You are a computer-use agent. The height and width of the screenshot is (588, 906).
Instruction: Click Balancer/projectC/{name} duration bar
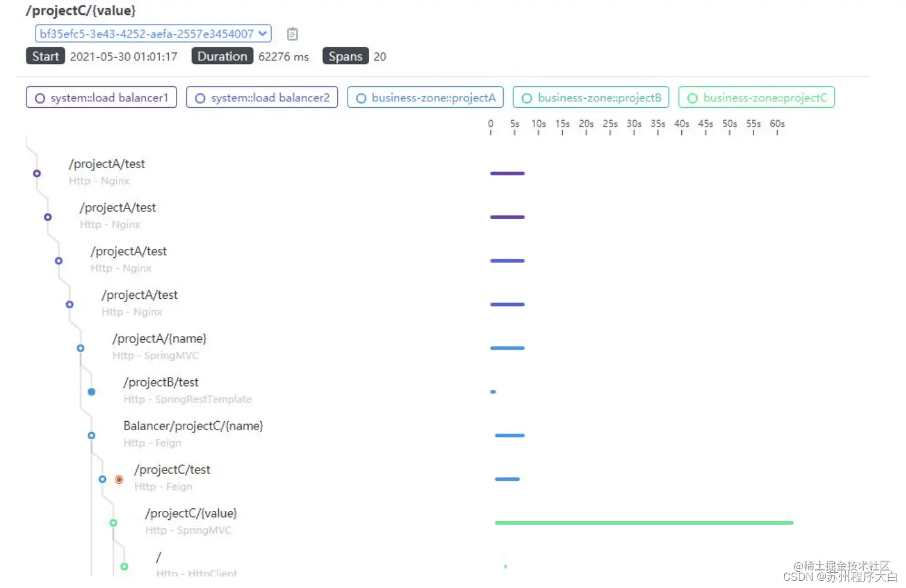tap(510, 436)
